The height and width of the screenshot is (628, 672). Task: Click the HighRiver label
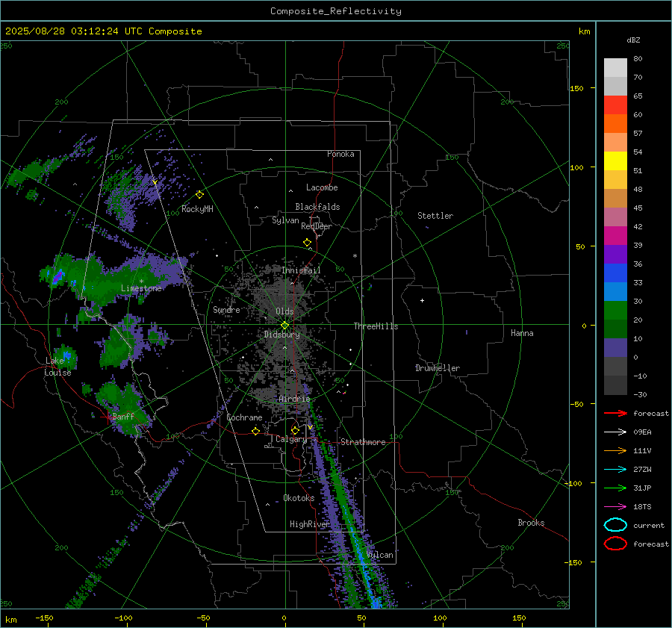pyautogui.click(x=309, y=524)
